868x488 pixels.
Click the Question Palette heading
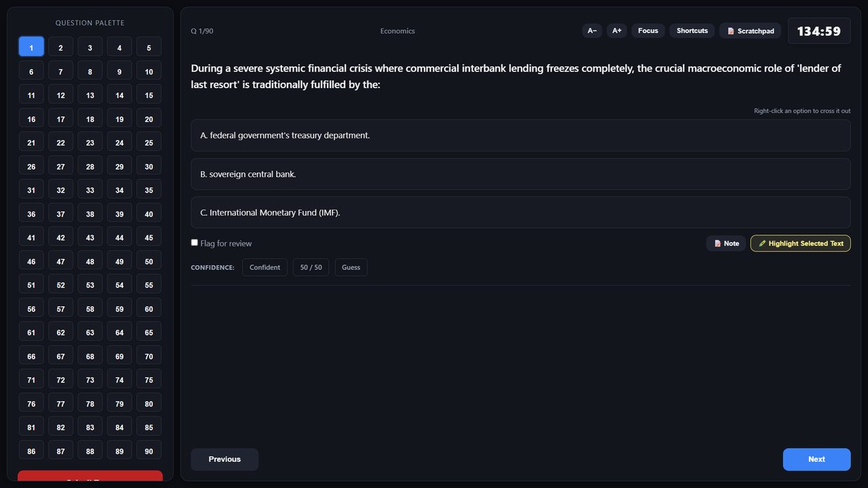coord(90,23)
